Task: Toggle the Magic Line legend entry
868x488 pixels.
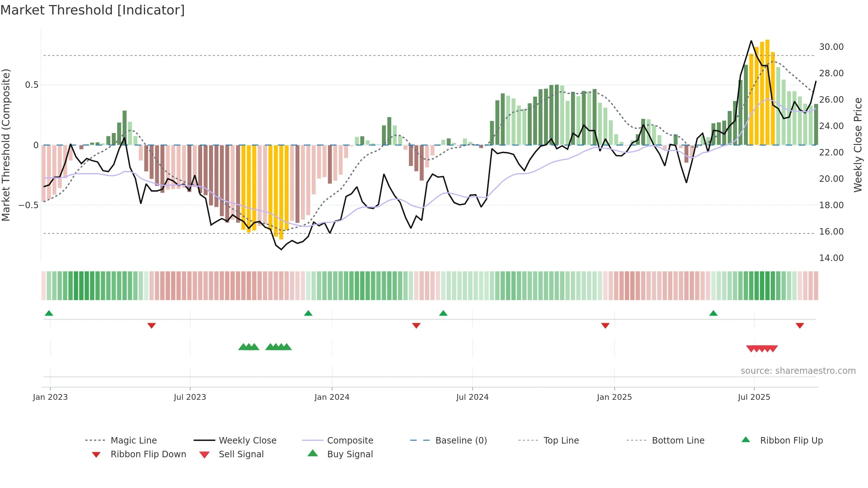Action: (x=121, y=440)
